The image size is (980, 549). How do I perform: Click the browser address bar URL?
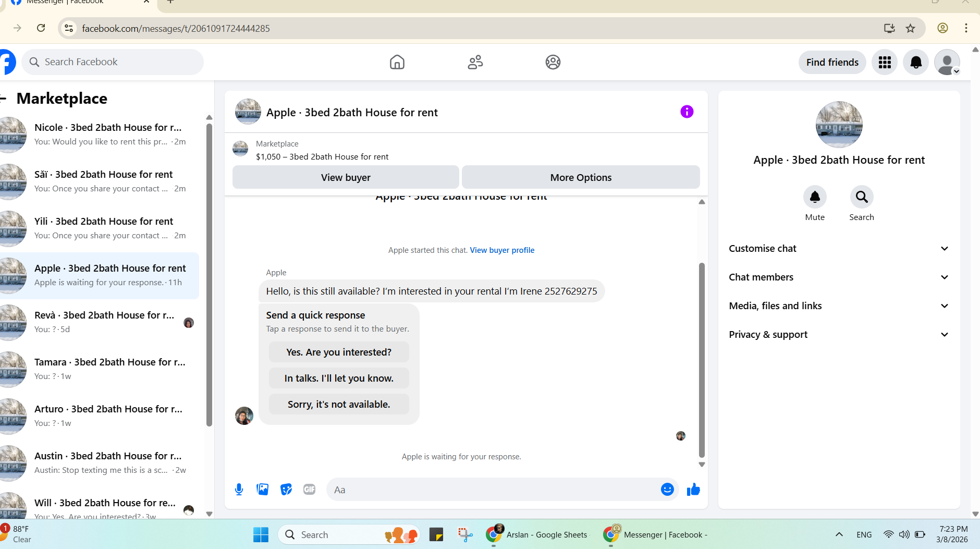[176, 28]
